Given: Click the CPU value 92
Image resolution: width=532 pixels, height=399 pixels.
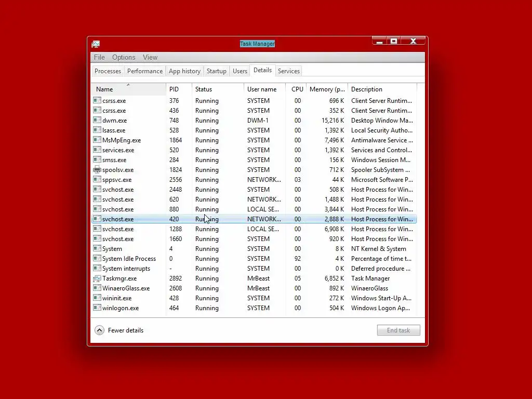Looking at the screenshot, I should coord(298,259).
